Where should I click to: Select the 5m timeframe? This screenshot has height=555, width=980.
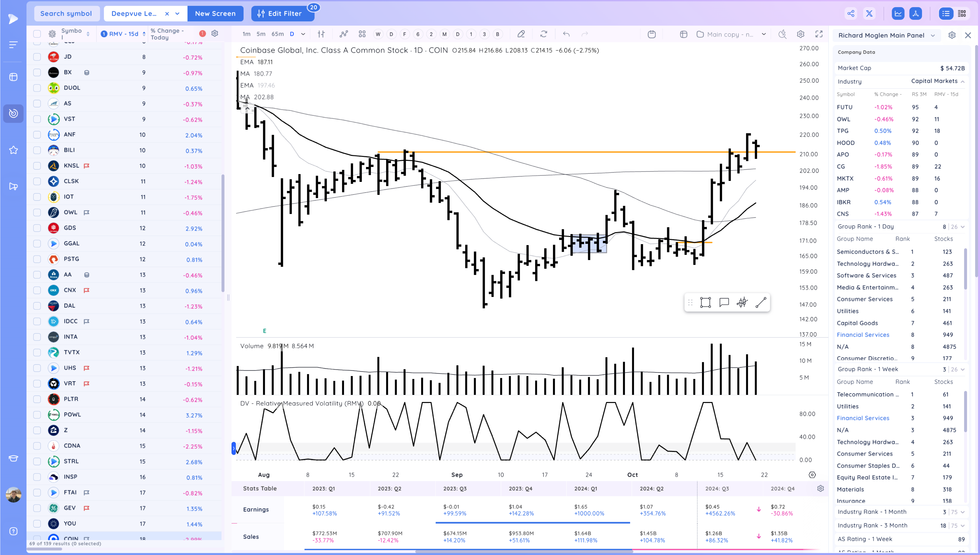(x=261, y=34)
